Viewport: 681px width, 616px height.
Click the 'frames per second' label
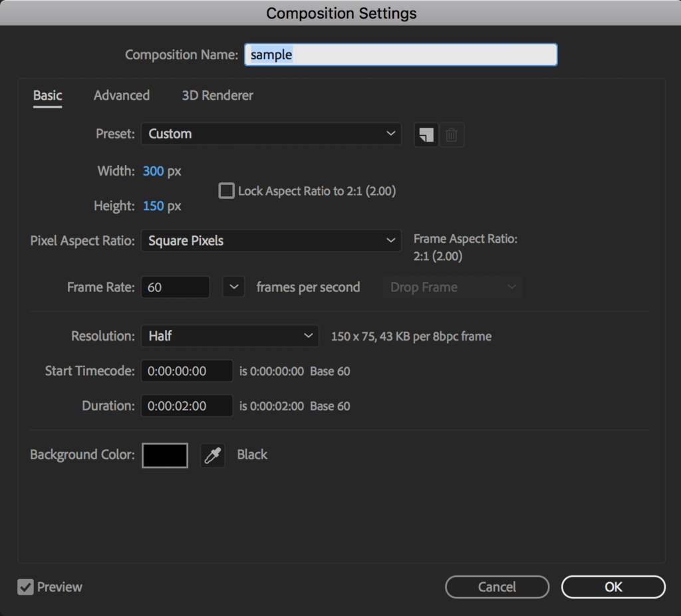click(308, 287)
